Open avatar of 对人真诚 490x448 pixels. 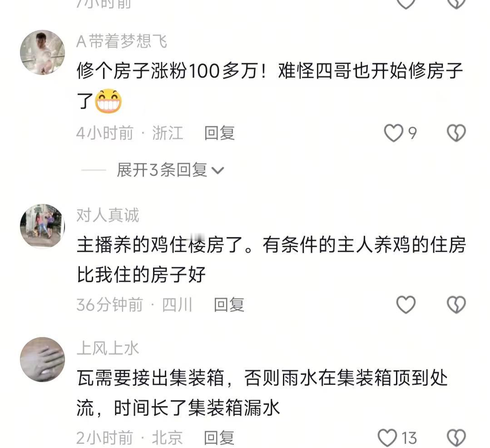point(43,226)
